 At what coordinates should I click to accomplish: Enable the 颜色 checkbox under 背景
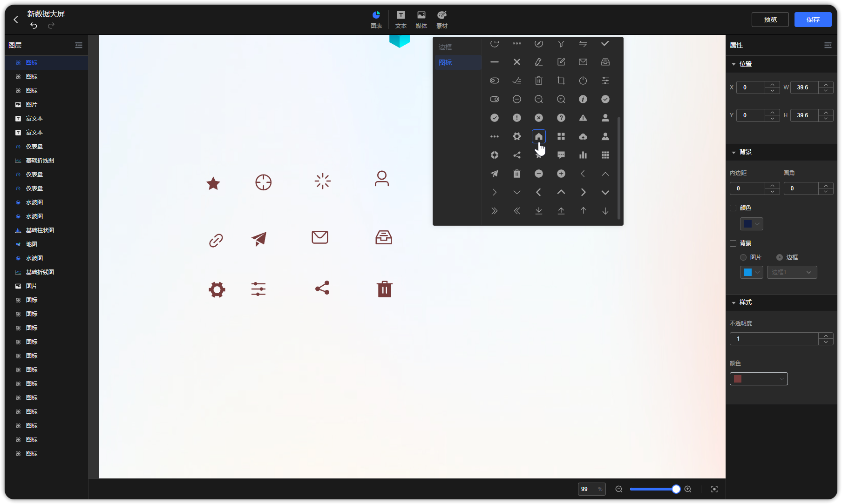(x=733, y=208)
